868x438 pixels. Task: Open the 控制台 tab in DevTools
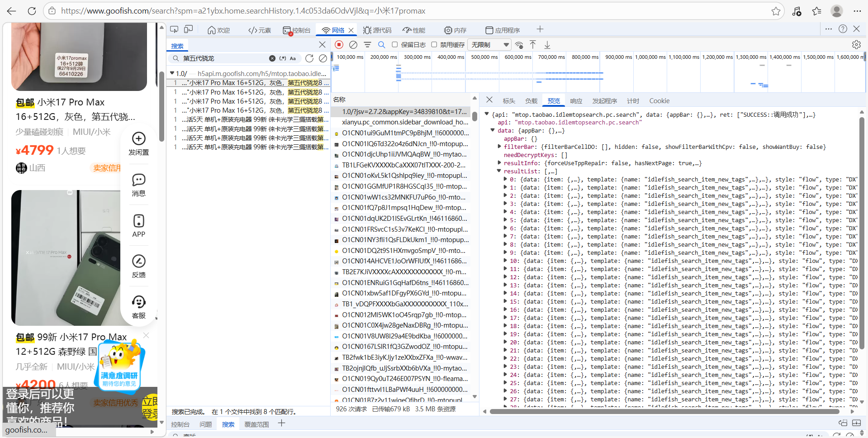(x=297, y=30)
